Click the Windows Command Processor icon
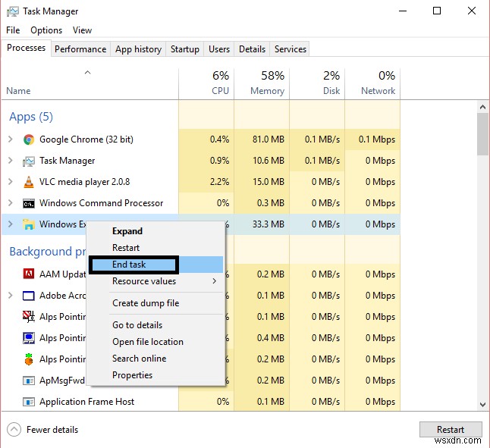This screenshot has height=448, width=490. (x=29, y=203)
